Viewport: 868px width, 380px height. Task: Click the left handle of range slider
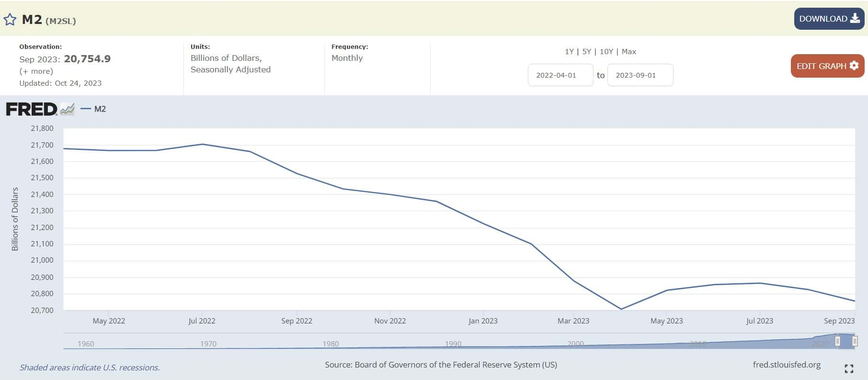pyautogui.click(x=837, y=341)
